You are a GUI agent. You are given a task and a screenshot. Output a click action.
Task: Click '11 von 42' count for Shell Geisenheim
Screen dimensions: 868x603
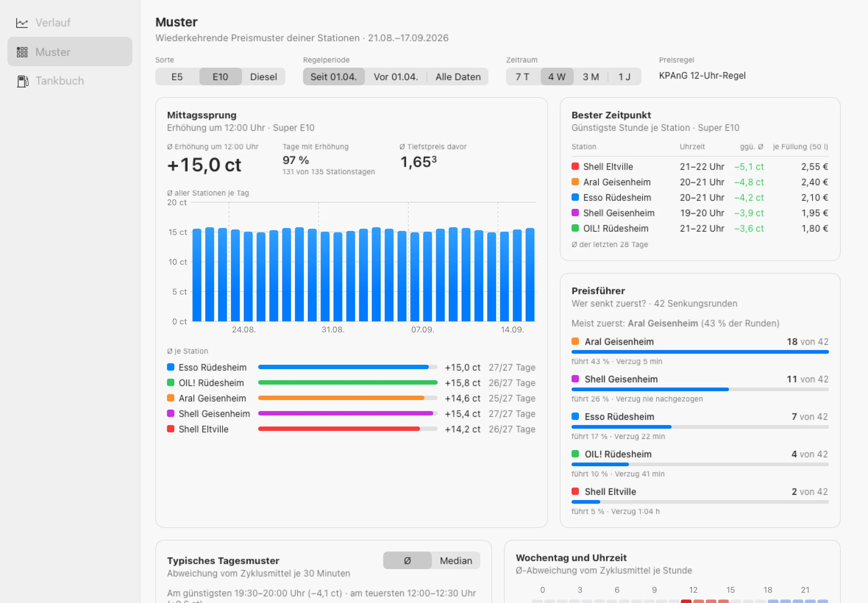808,379
